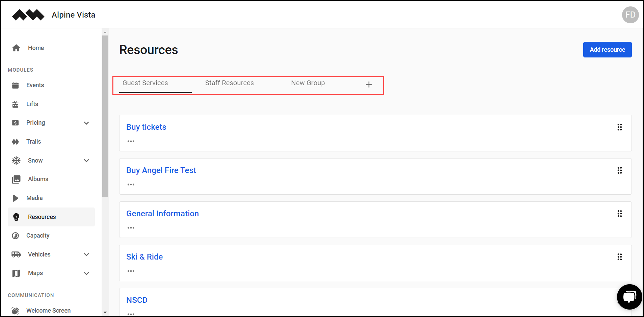Image resolution: width=644 pixels, height=317 pixels.
Task: Click the Welcome Screen icon
Action: tap(16, 310)
